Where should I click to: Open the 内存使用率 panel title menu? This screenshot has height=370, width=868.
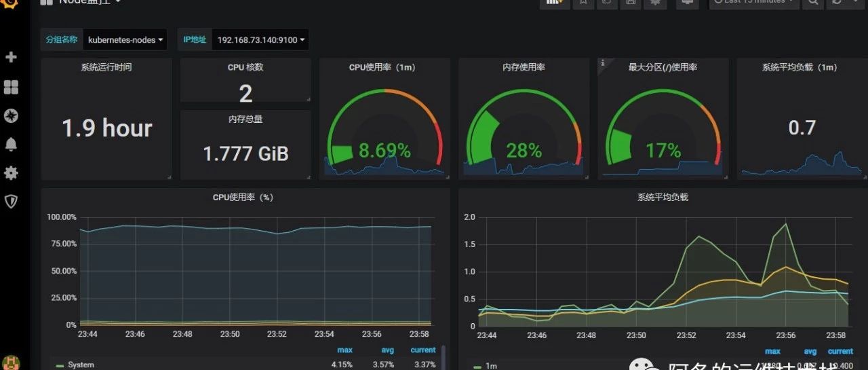pos(524,67)
